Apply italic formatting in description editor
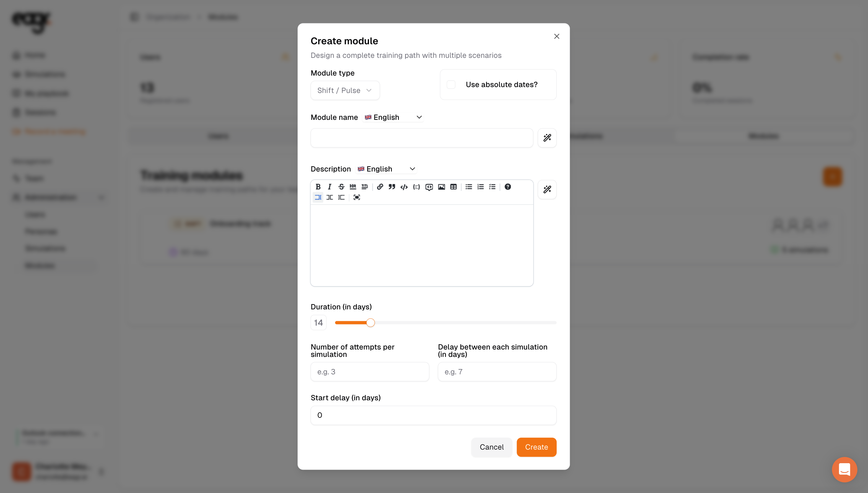868x493 pixels. pyautogui.click(x=329, y=187)
